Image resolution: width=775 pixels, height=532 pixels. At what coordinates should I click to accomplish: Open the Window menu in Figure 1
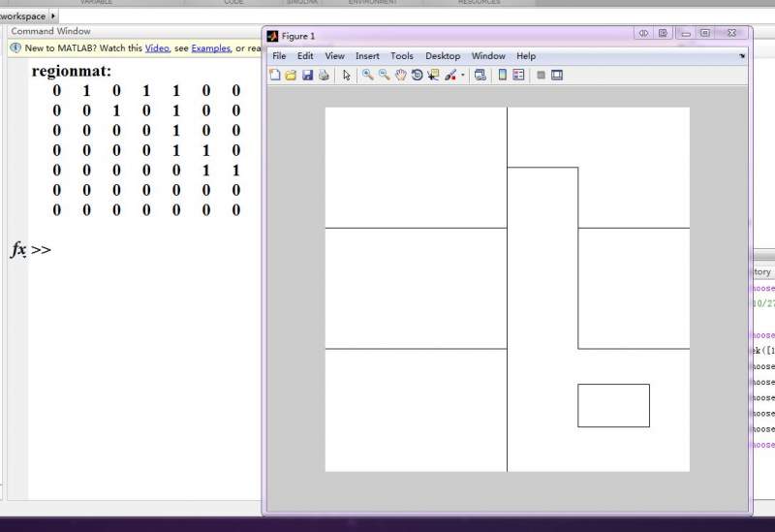[488, 56]
